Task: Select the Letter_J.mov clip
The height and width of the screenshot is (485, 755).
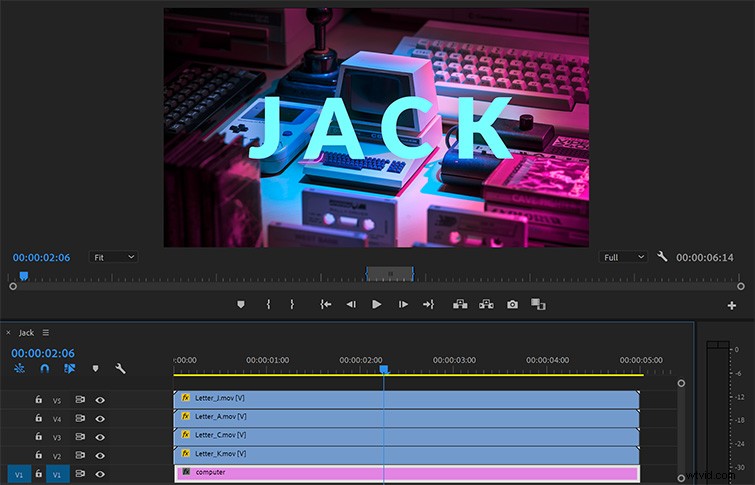Action: pos(406,399)
